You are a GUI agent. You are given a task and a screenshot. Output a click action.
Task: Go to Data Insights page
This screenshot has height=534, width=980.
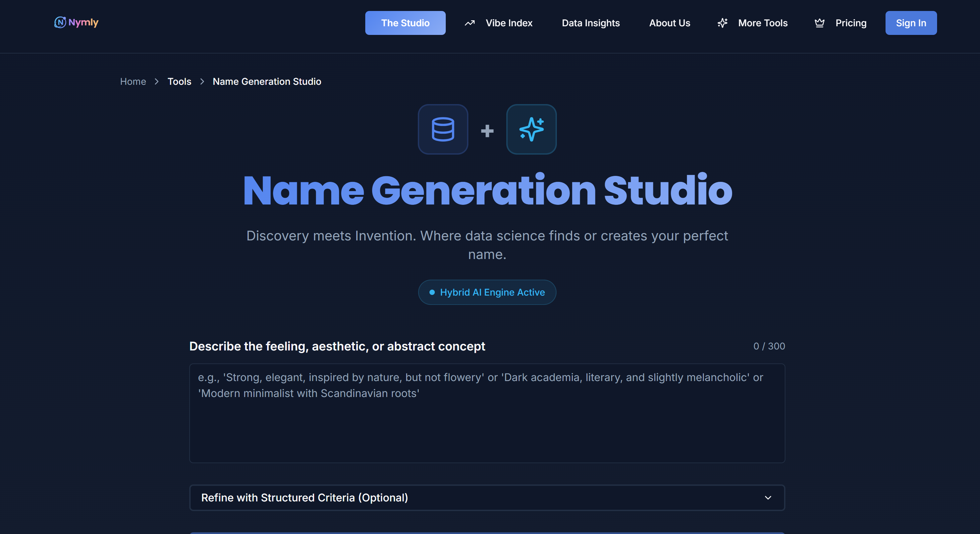coord(590,23)
